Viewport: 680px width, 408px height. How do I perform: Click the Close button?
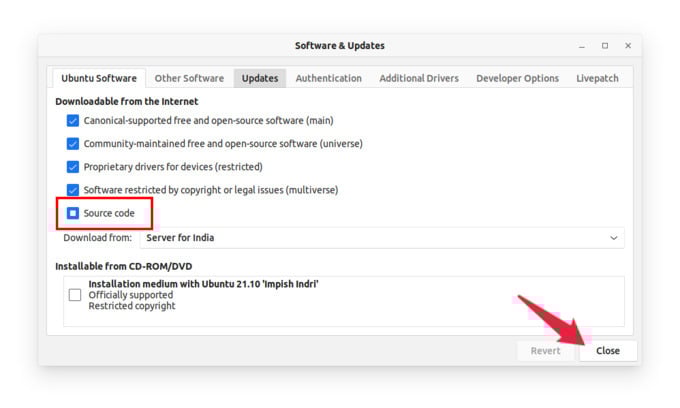[x=608, y=351]
